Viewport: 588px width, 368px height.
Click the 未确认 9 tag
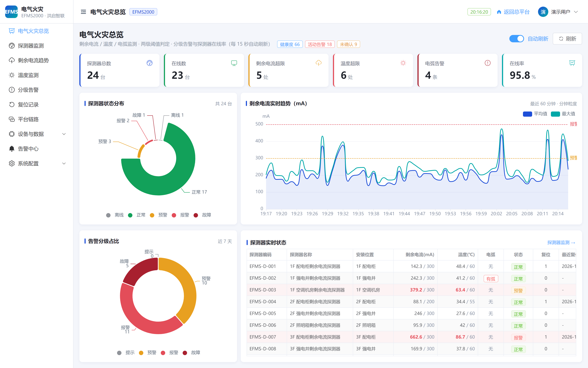(x=348, y=44)
